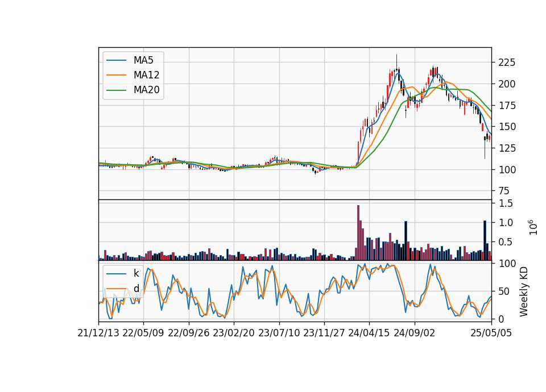Click the 125 price axis tick
The height and width of the screenshot is (392, 546).
pyautogui.click(x=507, y=148)
